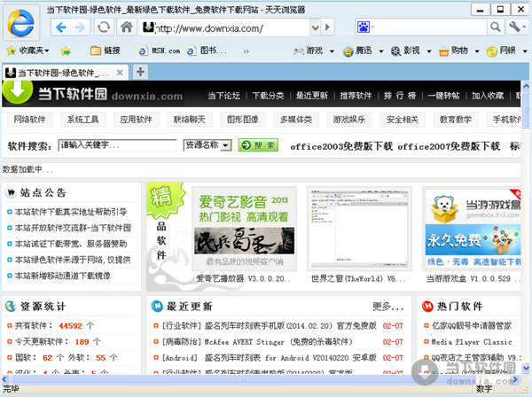The width and height of the screenshot is (532, 397).
Task: Select the 网络软件 category
Action: coord(30,120)
